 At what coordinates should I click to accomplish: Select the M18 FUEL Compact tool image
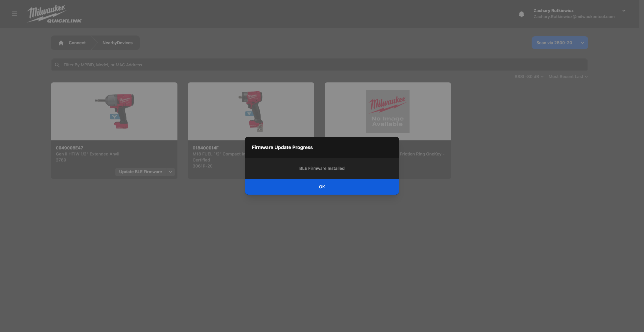(251, 111)
